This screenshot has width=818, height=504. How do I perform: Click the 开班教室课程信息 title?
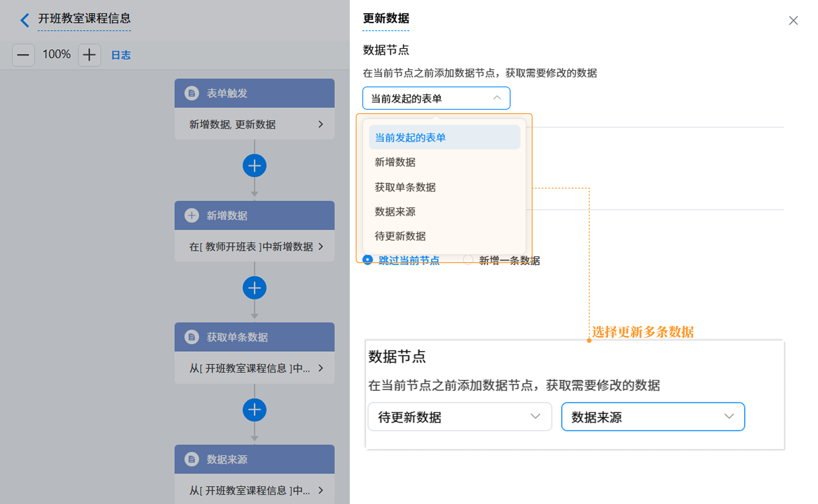[84, 19]
